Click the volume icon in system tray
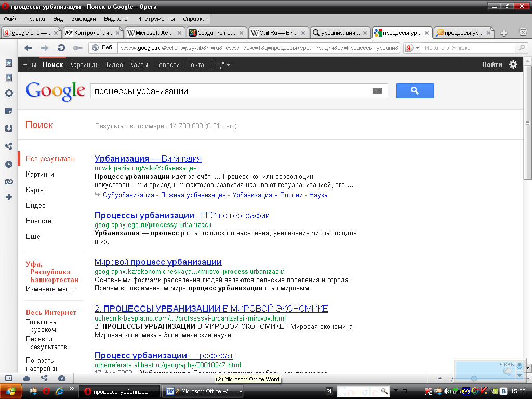Image resolution: width=532 pixels, height=399 pixels. 447,391
